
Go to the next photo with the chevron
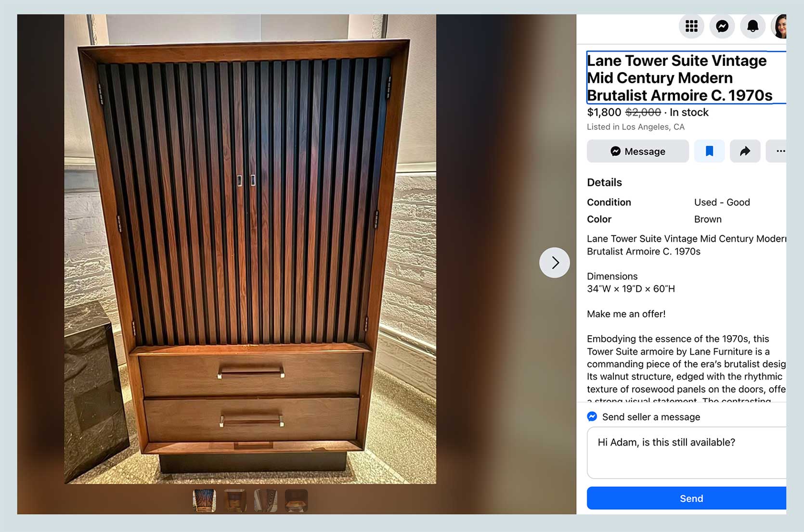click(555, 263)
